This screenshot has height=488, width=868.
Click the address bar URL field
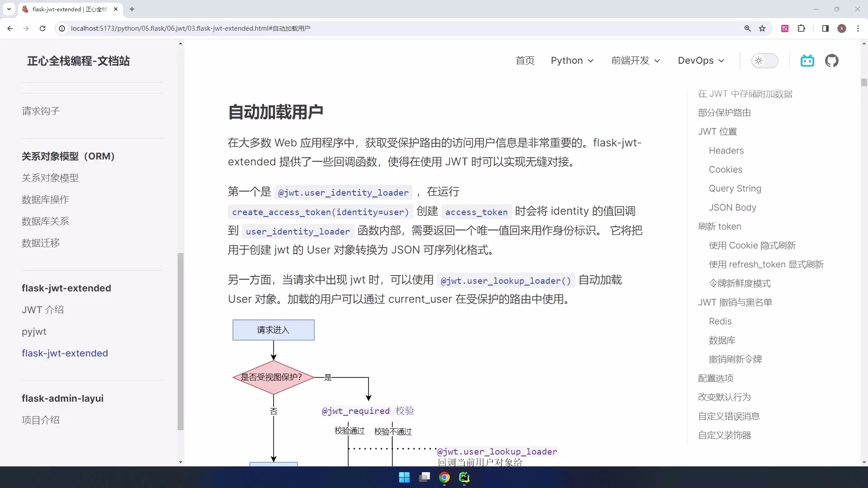(190, 28)
